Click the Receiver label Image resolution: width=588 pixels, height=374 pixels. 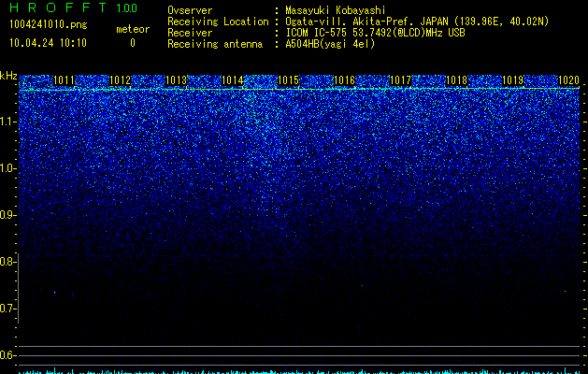190,33
